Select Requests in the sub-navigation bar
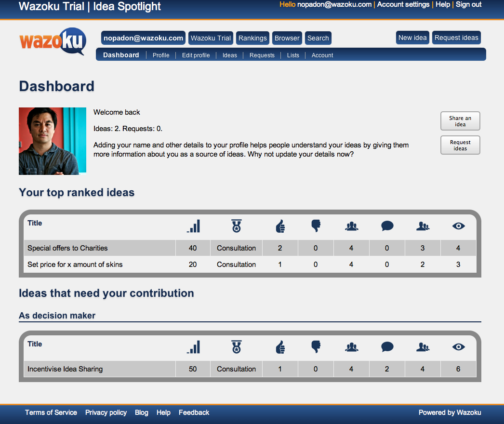 pos(262,55)
